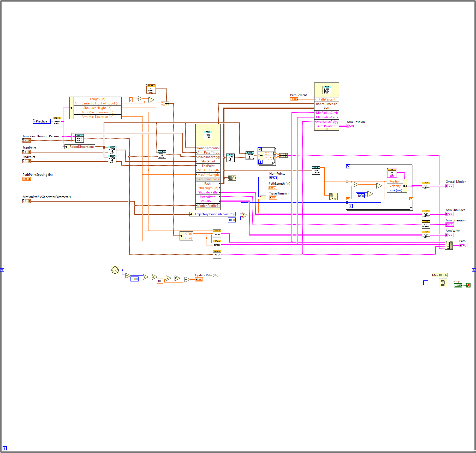
Task: Open the CONFIG SELECT ROBOT subVI
Action: (57, 121)
